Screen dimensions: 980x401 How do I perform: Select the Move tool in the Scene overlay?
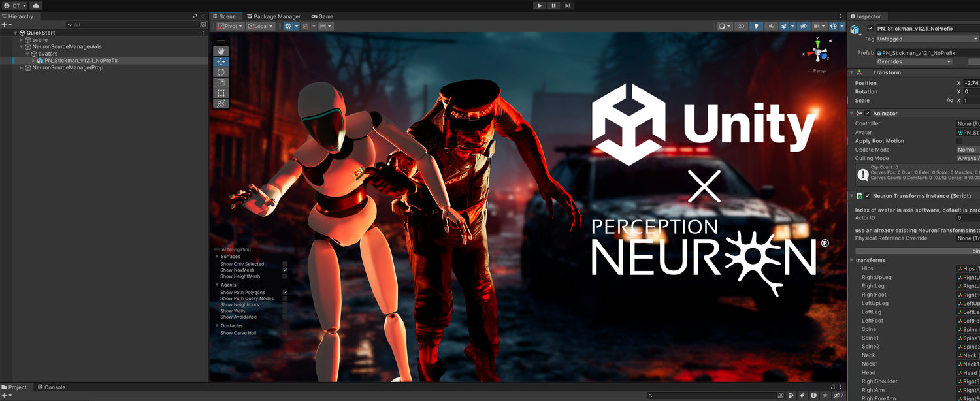pyautogui.click(x=221, y=61)
